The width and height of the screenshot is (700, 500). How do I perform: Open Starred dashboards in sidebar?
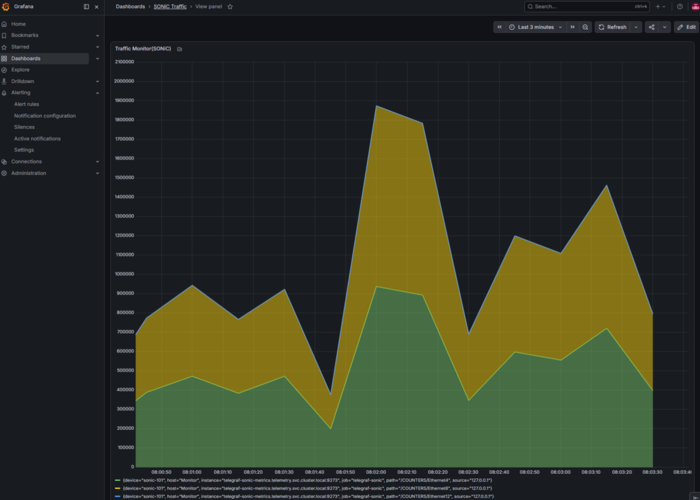[20, 47]
